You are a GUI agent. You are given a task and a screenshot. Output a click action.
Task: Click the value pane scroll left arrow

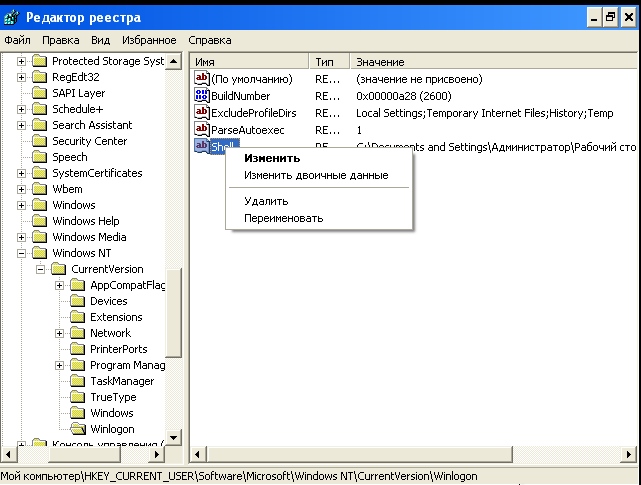click(198, 454)
